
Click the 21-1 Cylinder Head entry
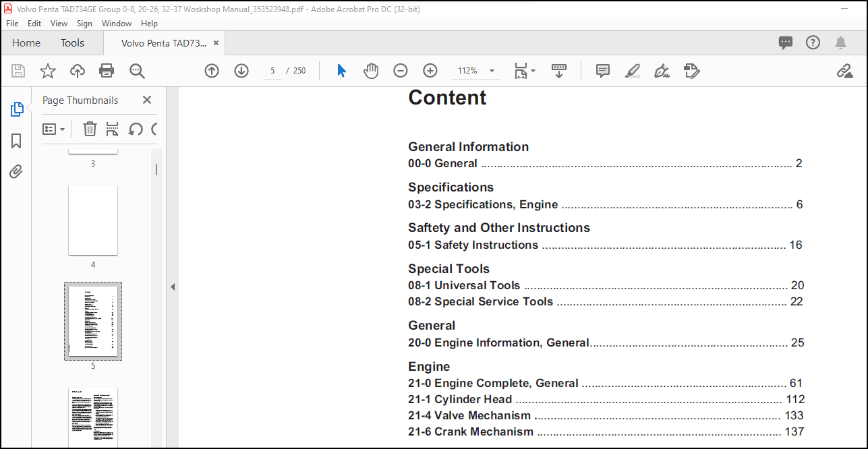click(x=606, y=399)
